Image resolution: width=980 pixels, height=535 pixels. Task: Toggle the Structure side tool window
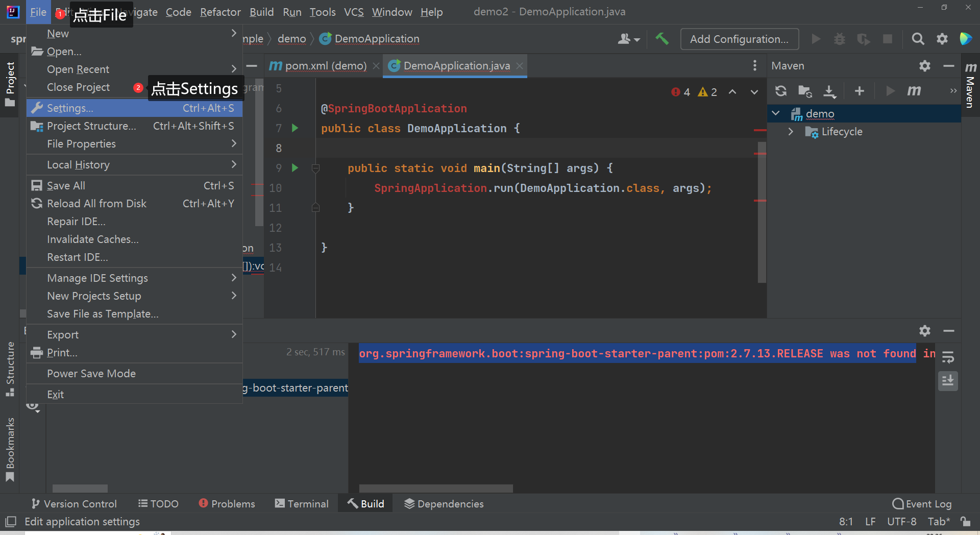10,369
